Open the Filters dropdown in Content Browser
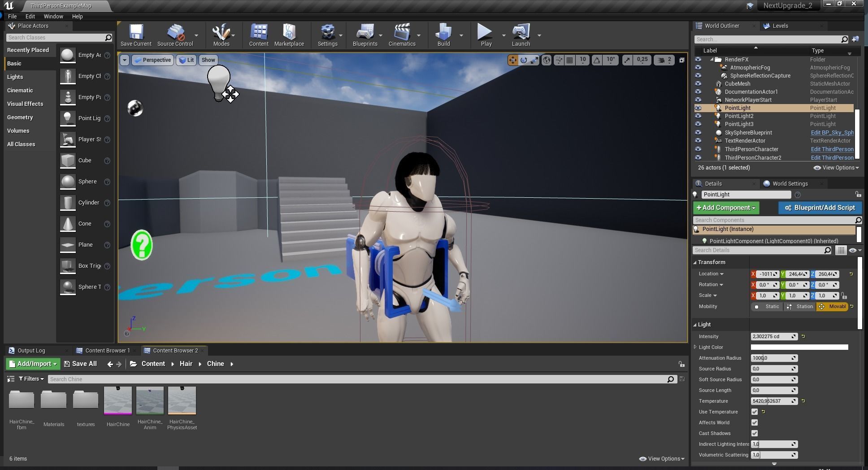The width and height of the screenshot is (868, 470). click(x=31, y=379)
